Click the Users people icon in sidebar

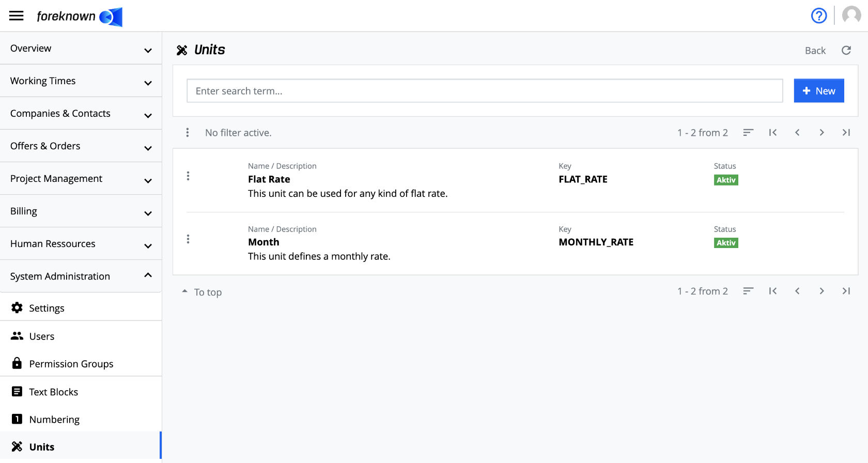click(x=17, y=336)
